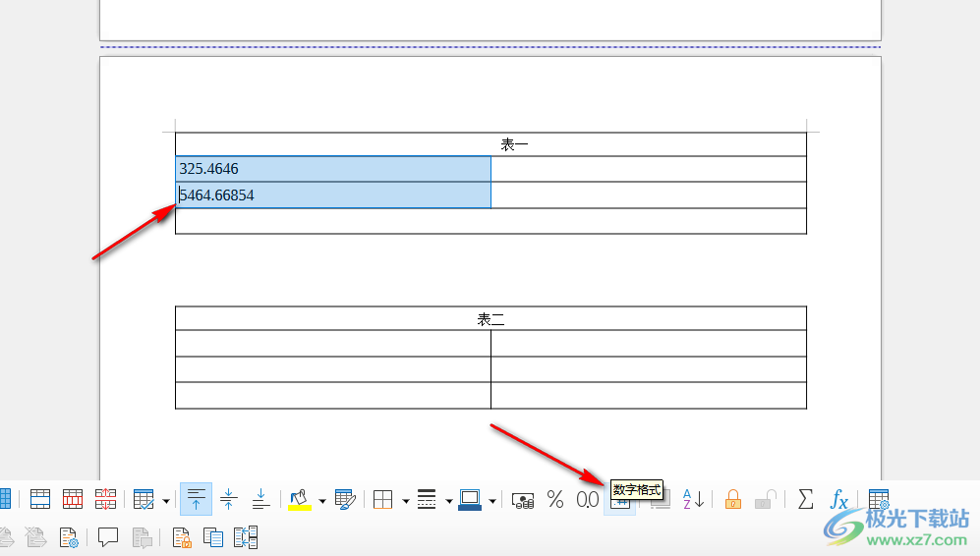Click the Merge Document icon
The width and height of the screenshot is (980, 556).
pyautogui.click(x=246, y=537)
